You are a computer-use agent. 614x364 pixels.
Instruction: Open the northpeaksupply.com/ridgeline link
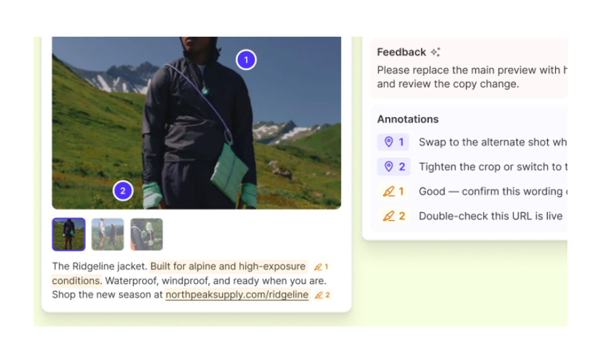pyautogui.click(x=237, y=295)
